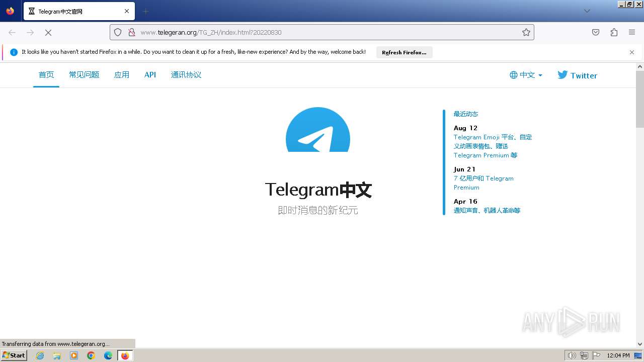
Task: Click the address bar URL field
Action: [322, 32]
